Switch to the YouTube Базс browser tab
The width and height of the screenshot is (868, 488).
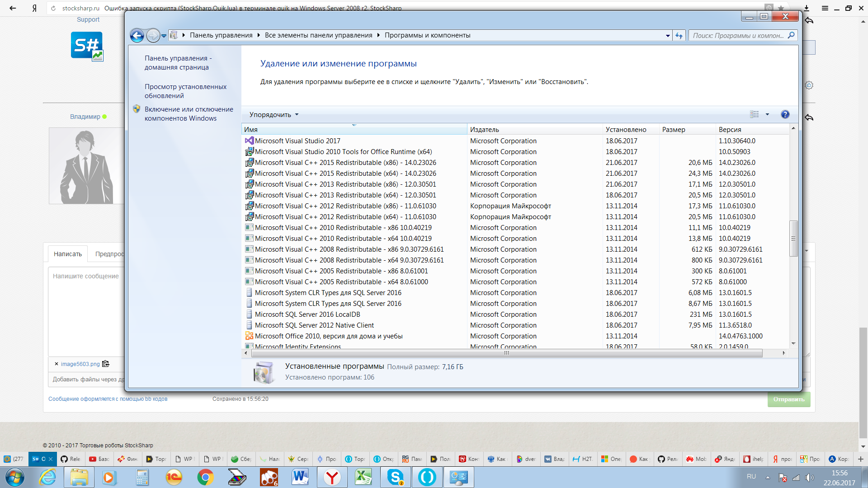point(99,459)
